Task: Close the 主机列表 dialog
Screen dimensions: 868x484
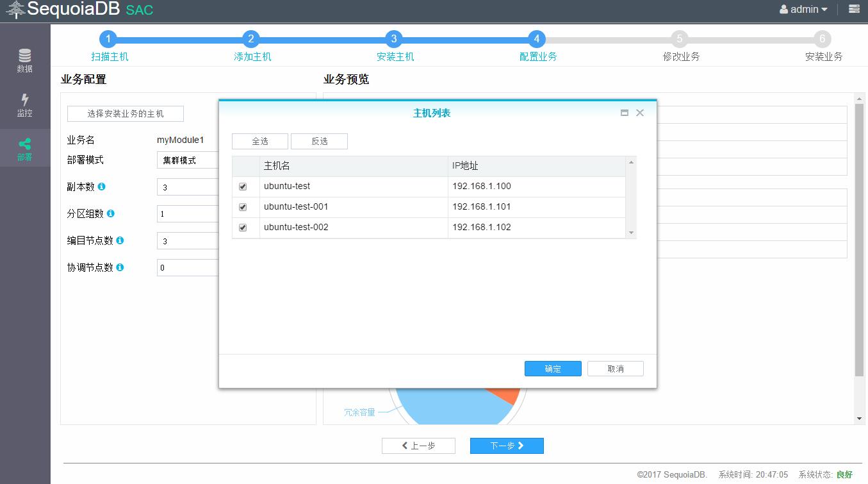Action: [x=639, y=113]
